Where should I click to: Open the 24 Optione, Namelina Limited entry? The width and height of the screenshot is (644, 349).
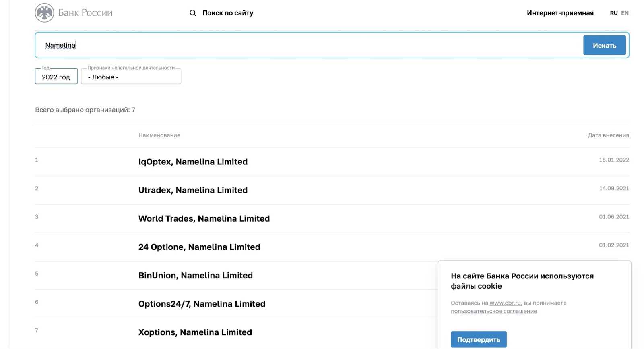coord(199,247)
